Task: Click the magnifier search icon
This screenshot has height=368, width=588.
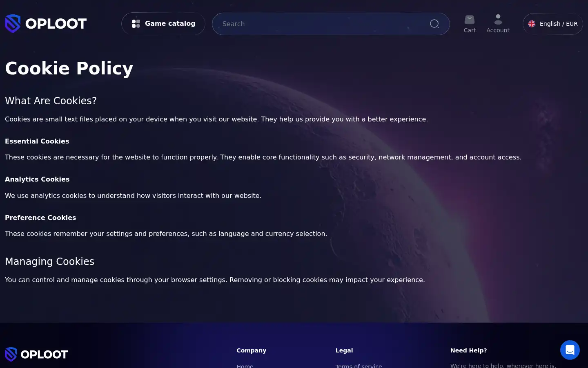Action: pos(434,24)
